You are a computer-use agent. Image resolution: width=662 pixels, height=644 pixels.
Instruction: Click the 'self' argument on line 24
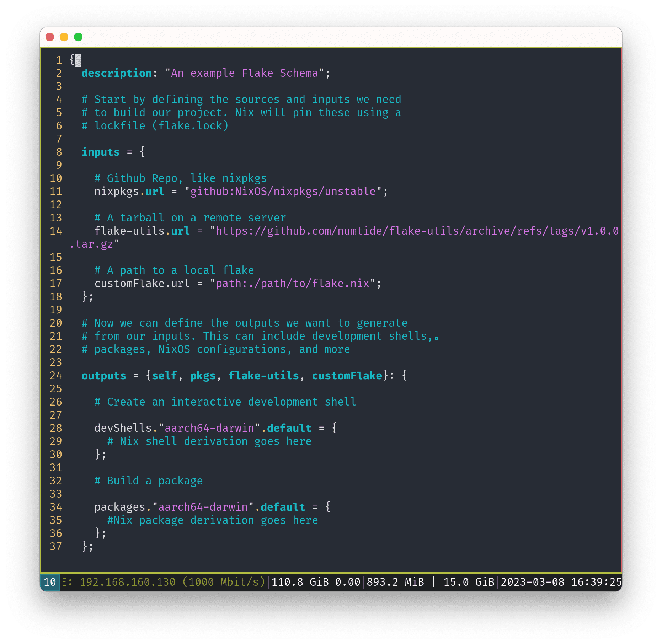point(165,376)
